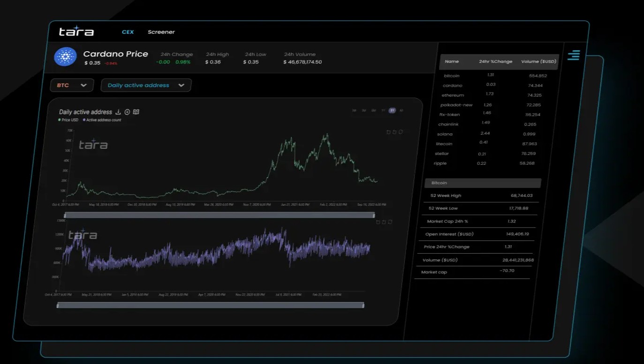Open the book icon next to the chart title

[x=136, y=112]
